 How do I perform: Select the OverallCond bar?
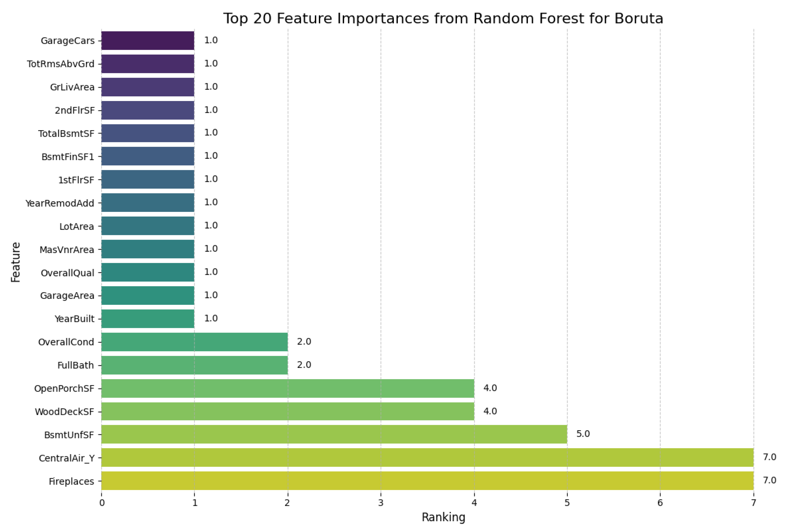tap(194, 342)
